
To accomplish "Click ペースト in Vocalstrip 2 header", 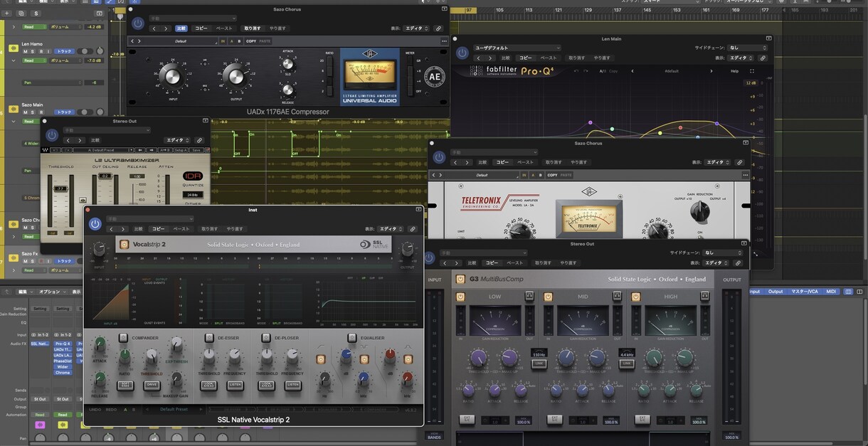I will (181, 229).
